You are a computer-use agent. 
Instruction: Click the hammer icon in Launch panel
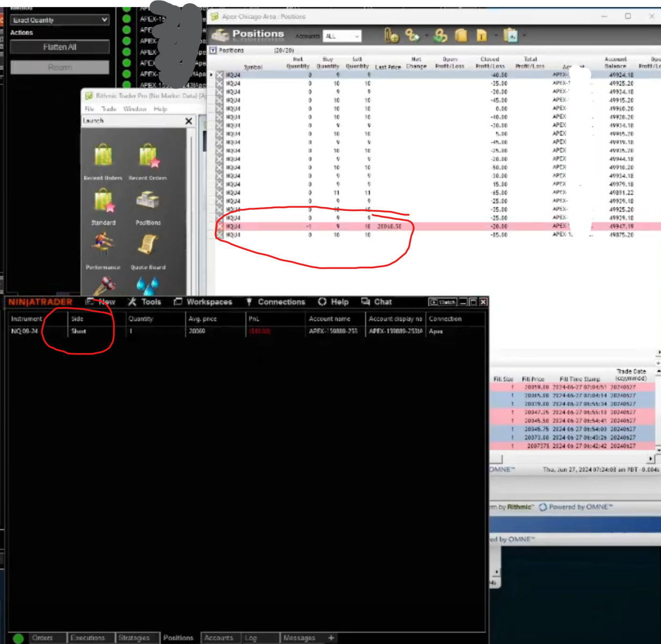(104, 285)
